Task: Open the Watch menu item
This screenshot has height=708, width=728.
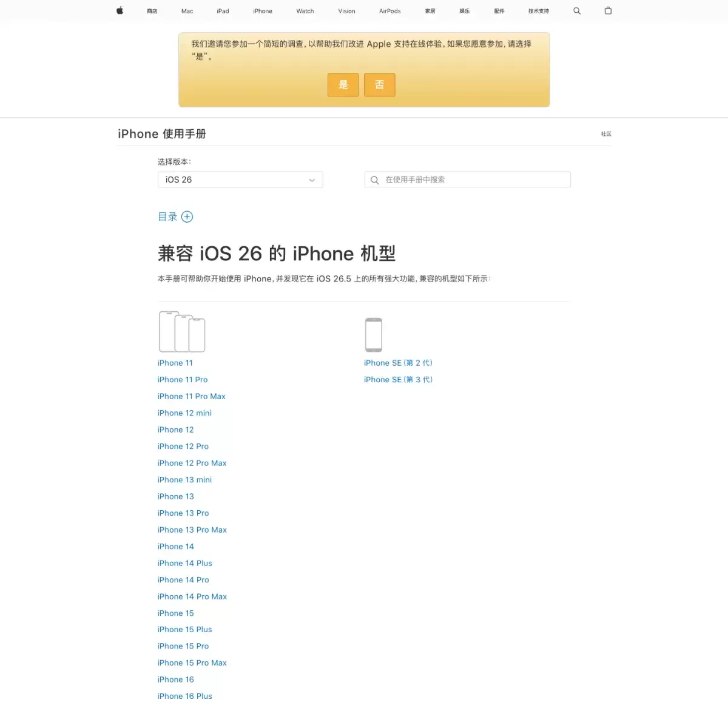Action: [x=305, y=11]
